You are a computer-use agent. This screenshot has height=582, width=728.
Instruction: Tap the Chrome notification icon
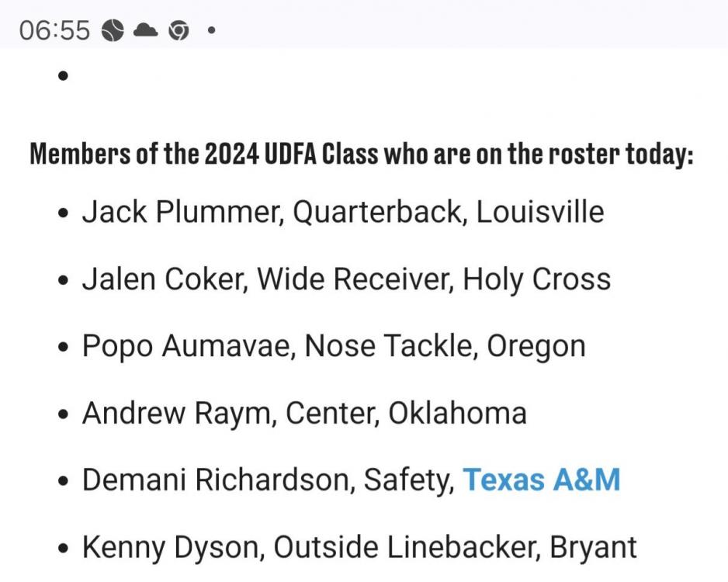click(179, 30)
